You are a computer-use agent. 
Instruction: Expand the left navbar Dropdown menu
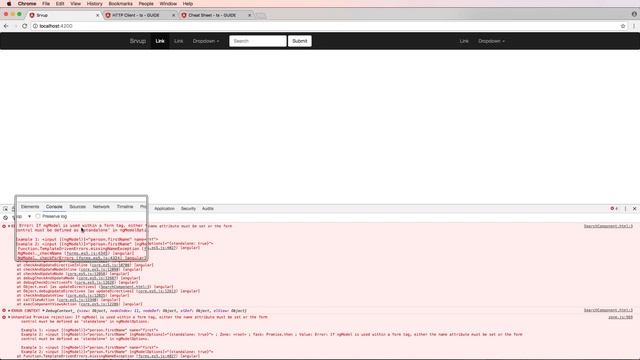(x=206, y=41)
